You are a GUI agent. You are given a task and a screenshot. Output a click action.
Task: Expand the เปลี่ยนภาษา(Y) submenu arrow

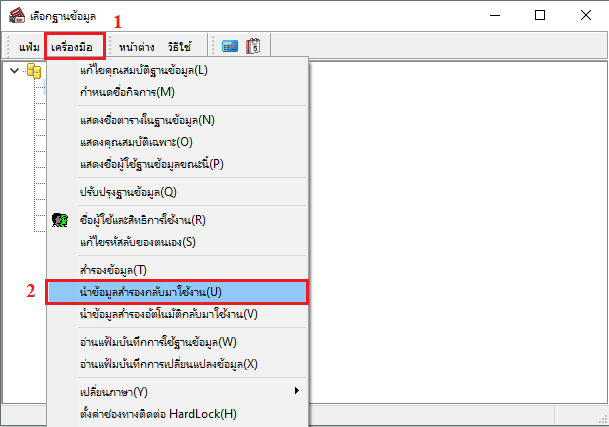coord(296,390)
